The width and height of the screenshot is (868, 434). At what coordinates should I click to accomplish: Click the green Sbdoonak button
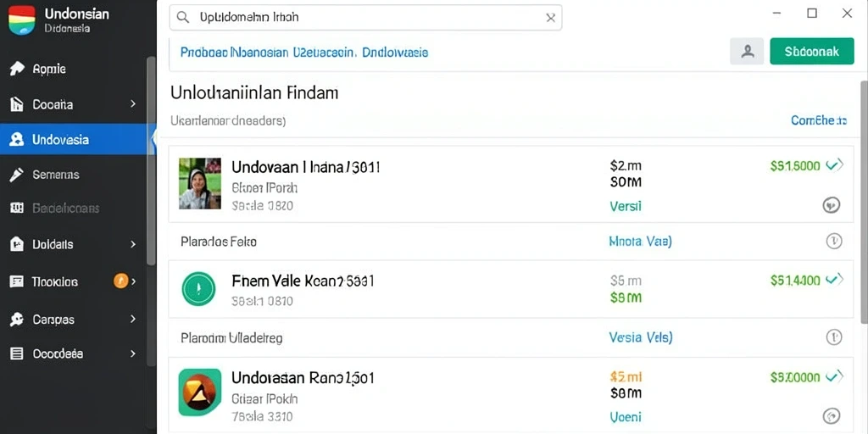click(x=811, y=52)
